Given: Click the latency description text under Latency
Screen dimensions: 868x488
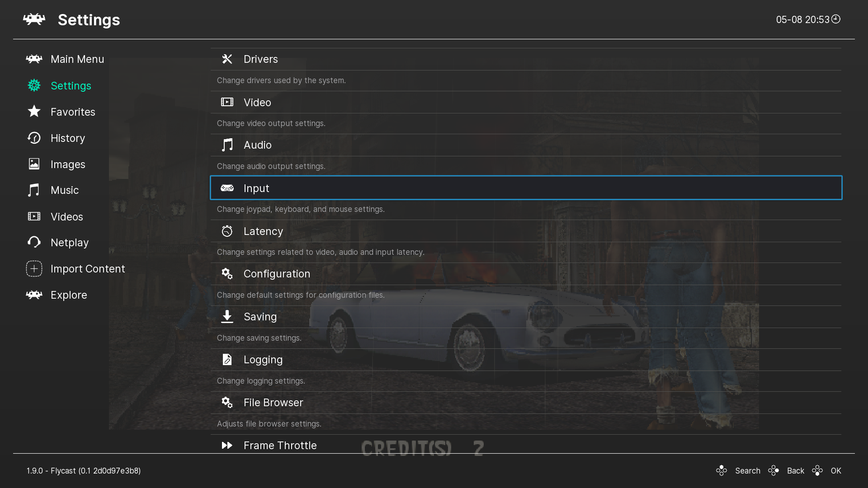Looking at the screenshot, I should tap(321, 252).
